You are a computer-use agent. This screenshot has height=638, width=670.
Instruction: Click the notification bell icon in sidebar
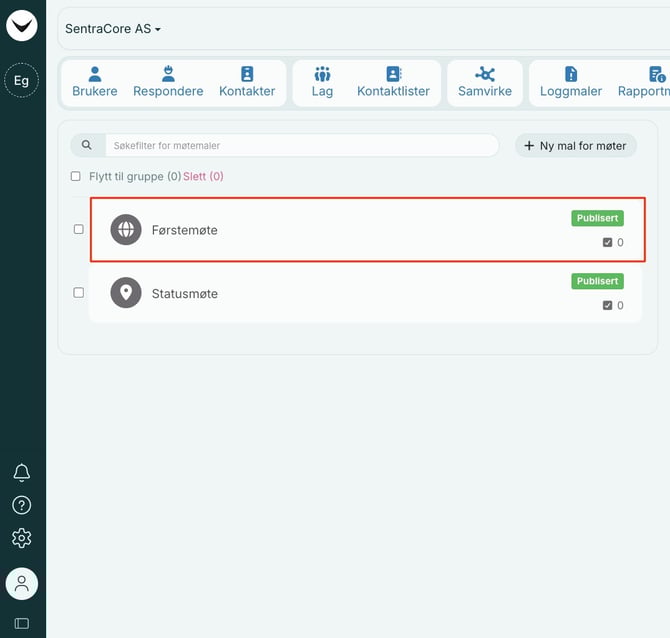[21, 472]
